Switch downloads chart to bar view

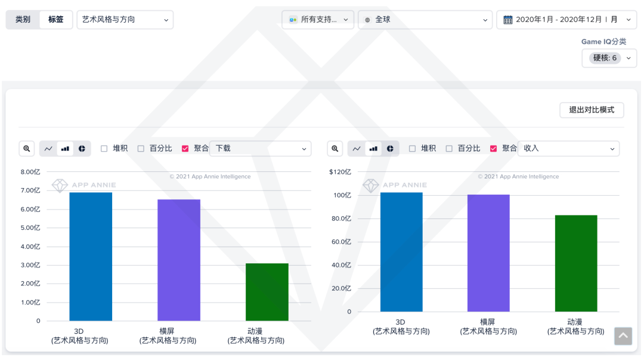(x=65, y=149)
